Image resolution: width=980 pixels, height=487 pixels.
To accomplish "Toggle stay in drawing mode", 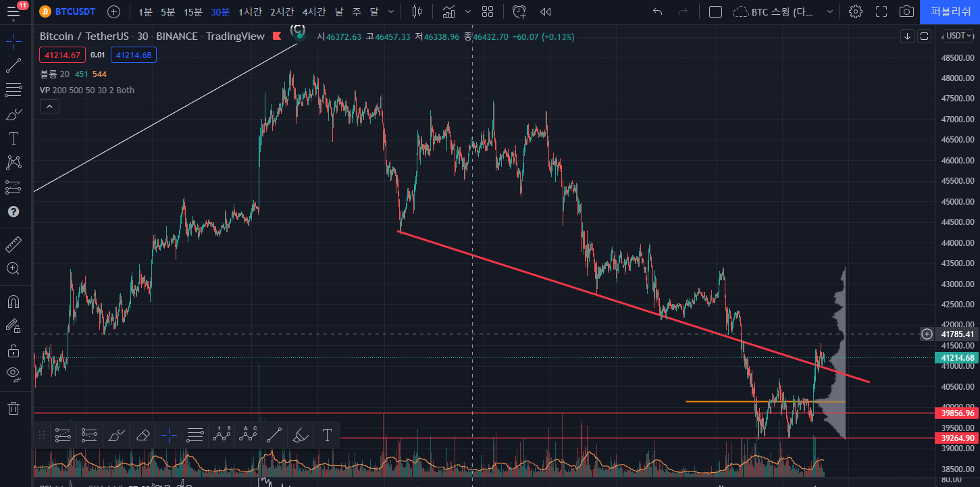I will pos(14,326).
